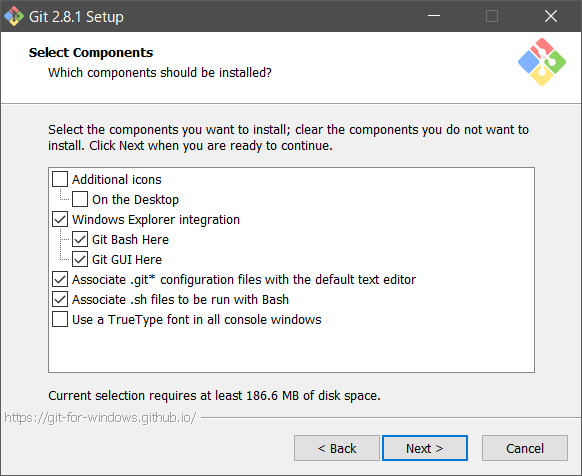Image resolution: width=582 pixels, height=476 pixels.
Task: Select the Additional icons label text
Action: (x=117, y=179)
